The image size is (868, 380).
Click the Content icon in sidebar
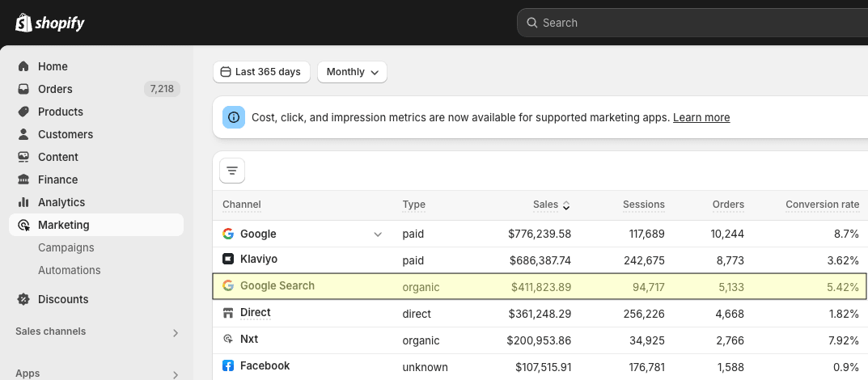tap(23, 157)
